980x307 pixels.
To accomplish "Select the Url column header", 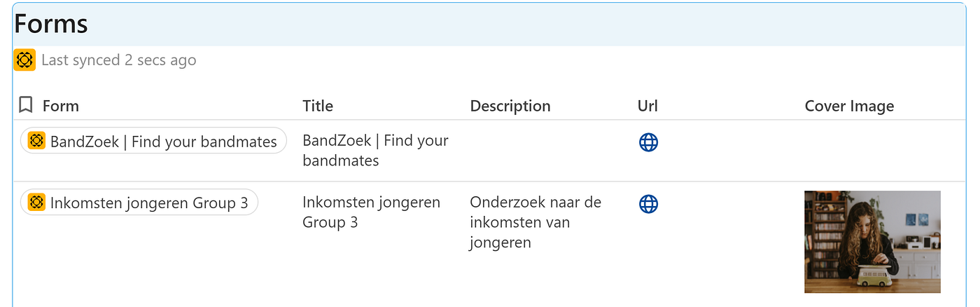I will (x=647, y=106).
